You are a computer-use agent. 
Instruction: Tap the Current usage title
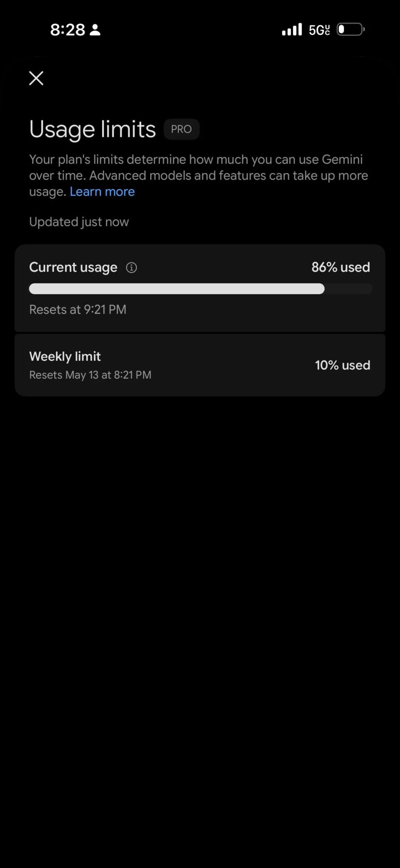[73, 267]
